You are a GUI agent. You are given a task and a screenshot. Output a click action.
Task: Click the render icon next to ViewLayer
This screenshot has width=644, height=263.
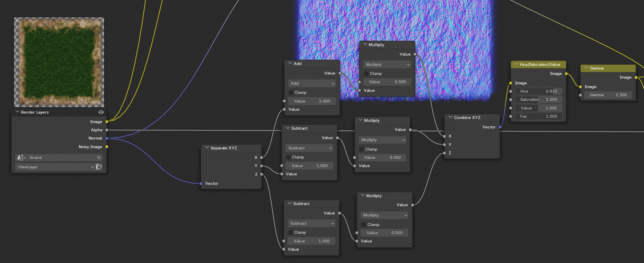[99, 167]
